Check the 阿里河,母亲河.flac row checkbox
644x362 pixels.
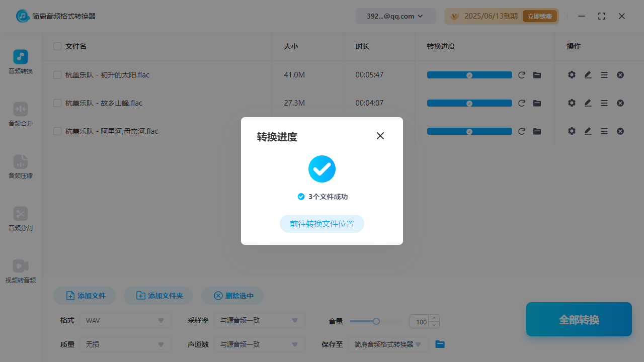click(x=57, y=131)
